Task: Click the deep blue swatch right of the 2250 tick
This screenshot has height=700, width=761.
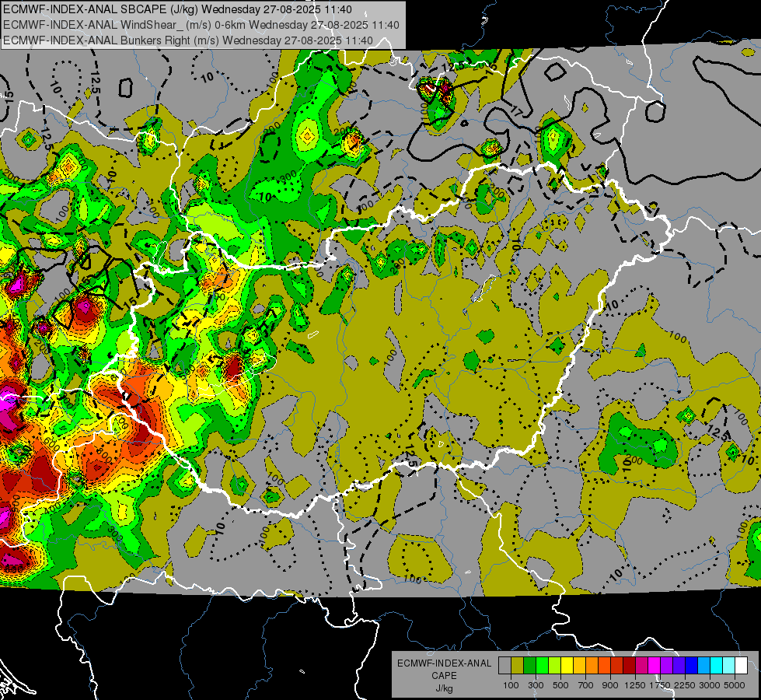Action: click(x=692, y=665)
